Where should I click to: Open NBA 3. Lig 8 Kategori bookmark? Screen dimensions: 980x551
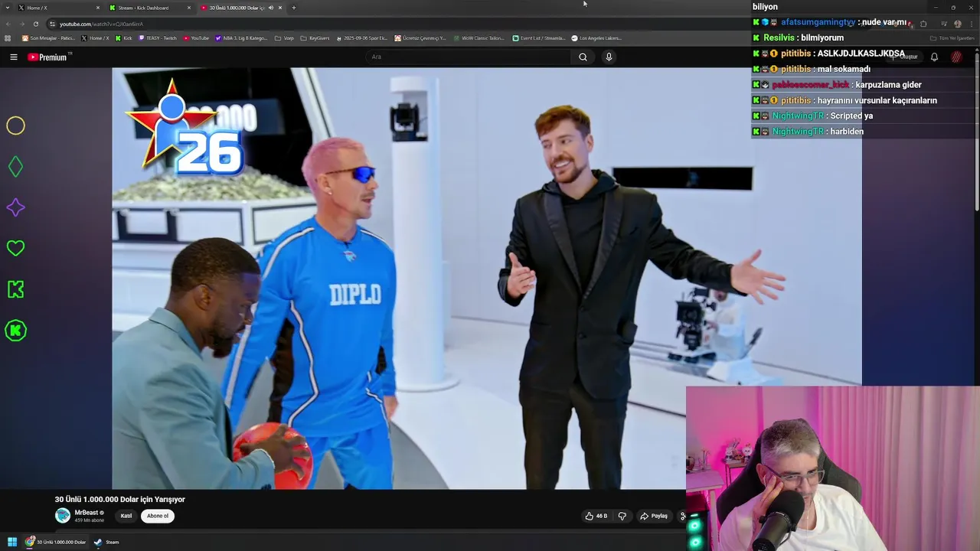pos(241,37)
